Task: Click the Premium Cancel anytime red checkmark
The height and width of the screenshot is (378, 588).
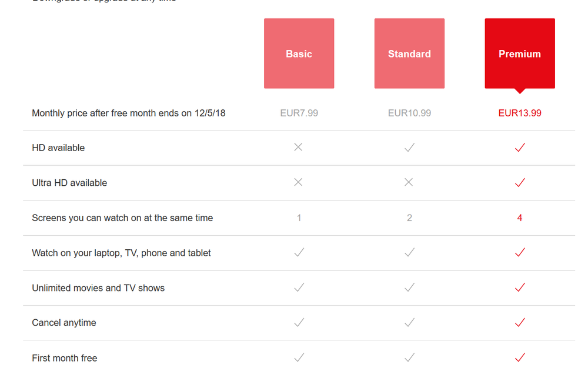Action: coord(519,322)
